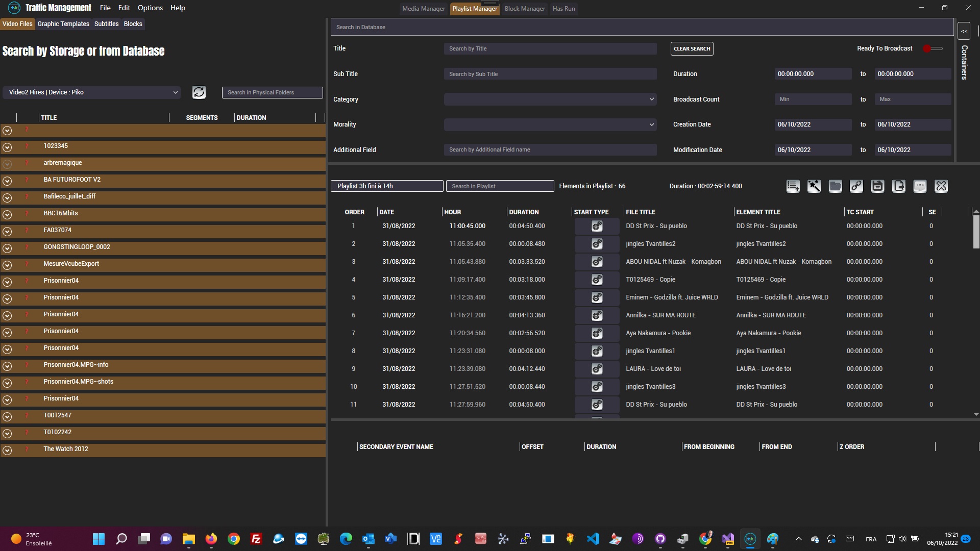Click start type icon for ABOU NIDAL row

pos(597,262)
